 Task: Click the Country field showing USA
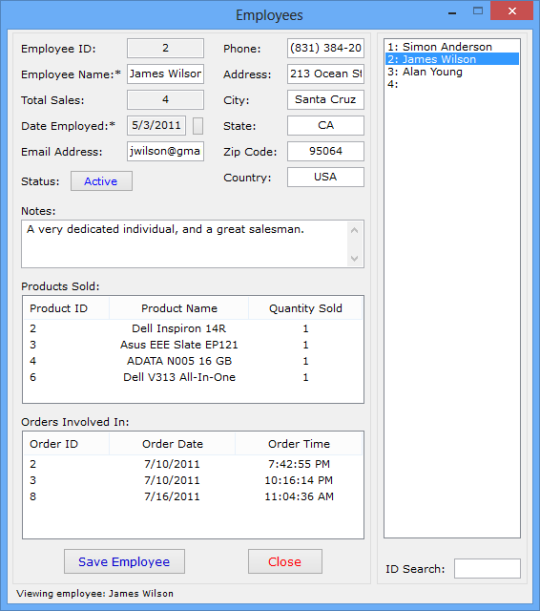click(x=326, y=177)
